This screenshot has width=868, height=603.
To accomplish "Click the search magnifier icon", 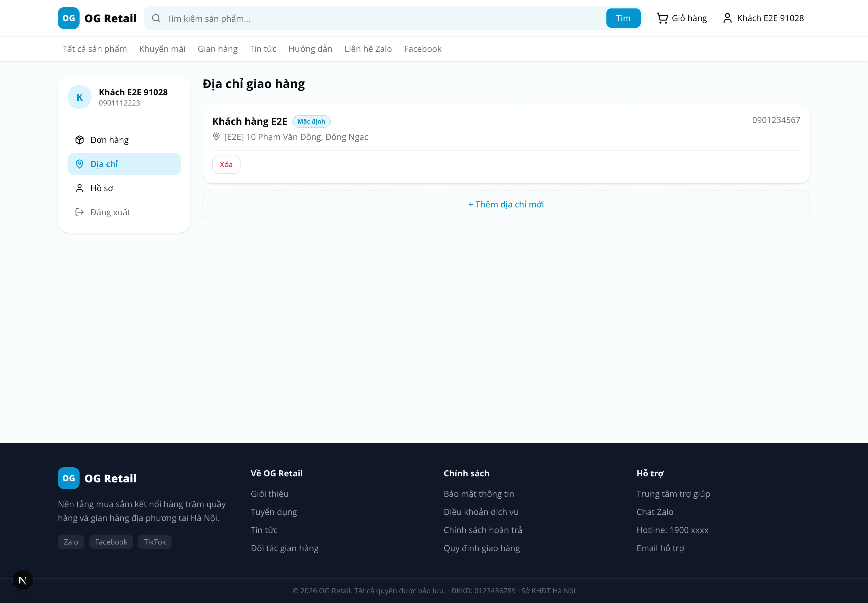I will coord(156,18).
